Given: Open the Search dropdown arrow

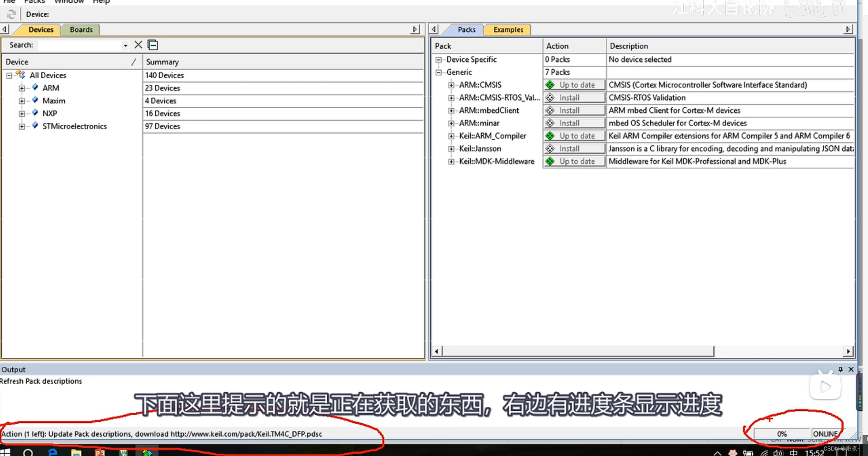Looking at the screenshot, I should [125, 45].
